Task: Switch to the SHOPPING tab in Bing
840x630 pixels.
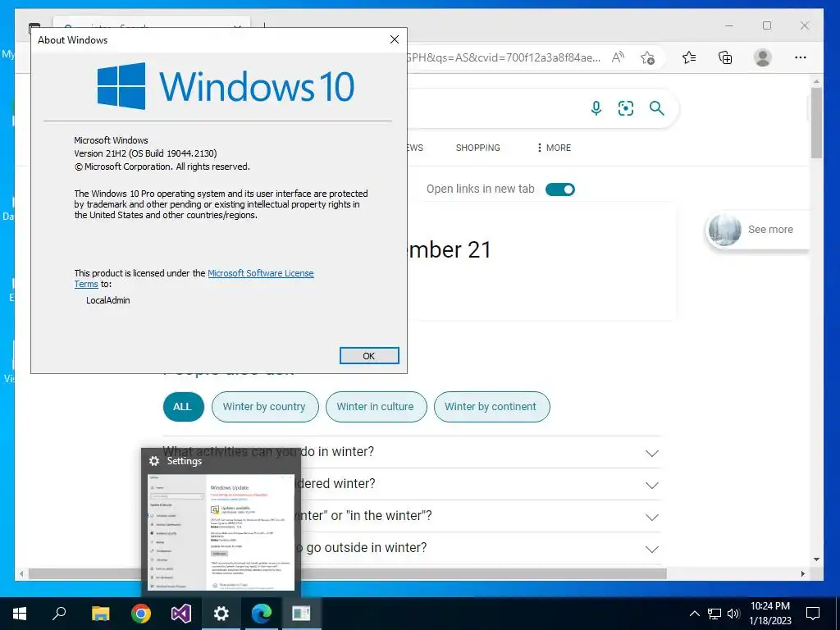Action: [x=478, y=148]
